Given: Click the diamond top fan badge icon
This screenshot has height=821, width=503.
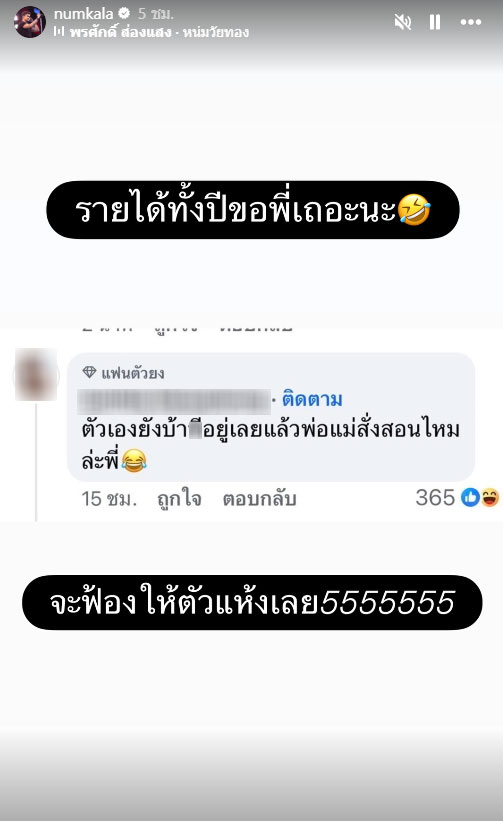Looking at the screenshot, I should [90, 372].
